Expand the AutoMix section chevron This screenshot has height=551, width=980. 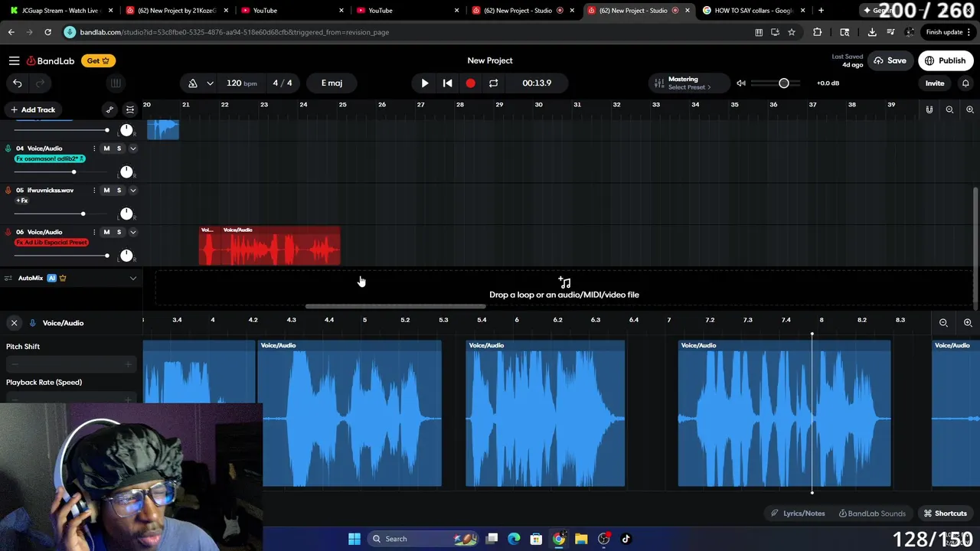[132, 278]
